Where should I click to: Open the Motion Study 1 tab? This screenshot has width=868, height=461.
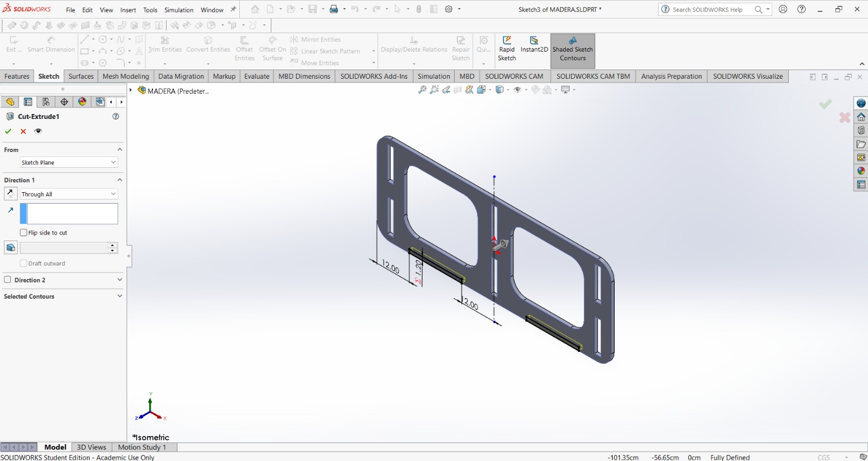pos(142,447)
